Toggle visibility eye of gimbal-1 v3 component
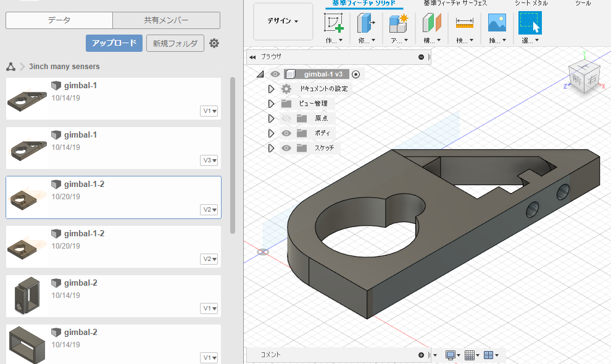The height and width of the screenshot is (364, 611). (x=275, y=74)
